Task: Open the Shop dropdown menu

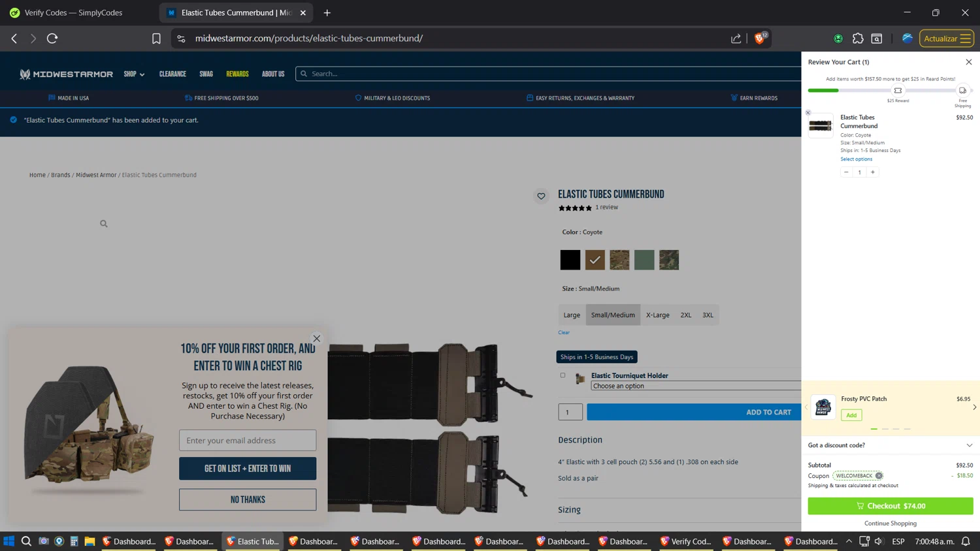Action: [134, 74]
